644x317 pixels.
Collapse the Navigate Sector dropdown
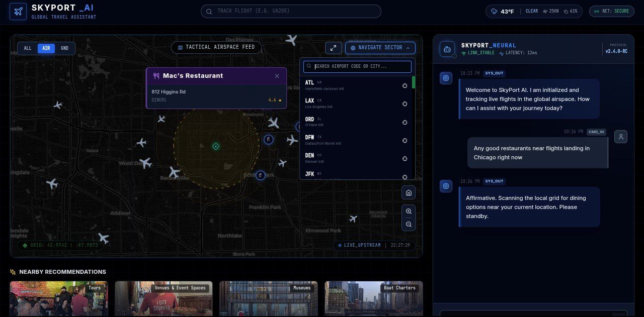380,48
